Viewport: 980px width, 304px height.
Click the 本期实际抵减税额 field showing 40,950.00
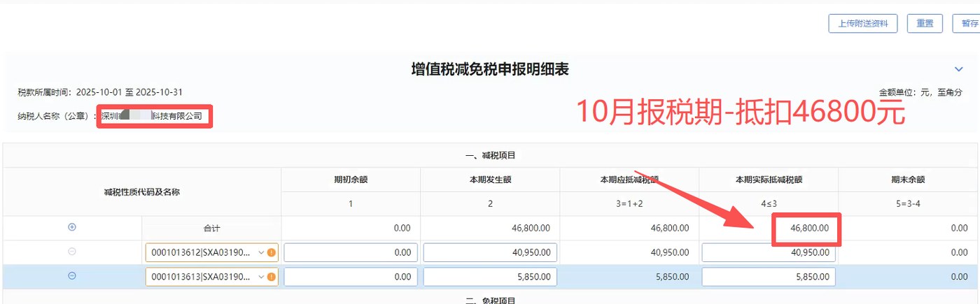769,252
